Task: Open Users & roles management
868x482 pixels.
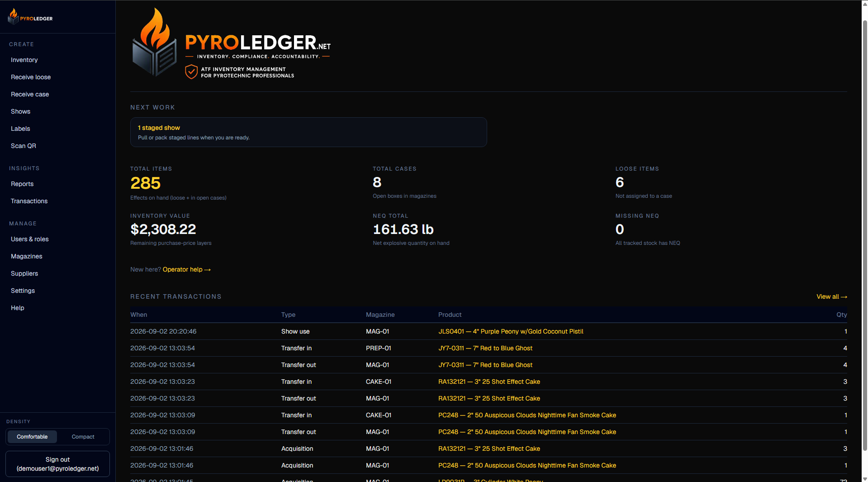Action: click(x=29, y=239)
